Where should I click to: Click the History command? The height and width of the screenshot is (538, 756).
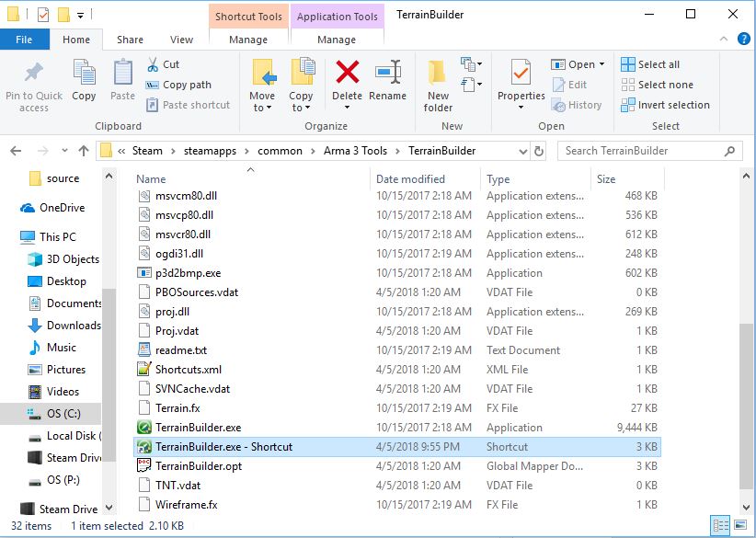pyautogui.click(x=577, y=105)
